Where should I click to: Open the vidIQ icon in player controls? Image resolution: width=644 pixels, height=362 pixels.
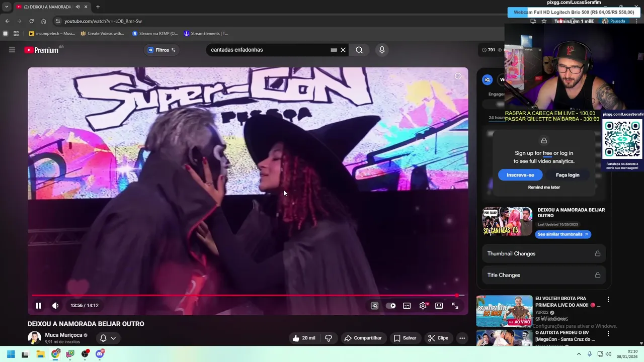[374, 305]
